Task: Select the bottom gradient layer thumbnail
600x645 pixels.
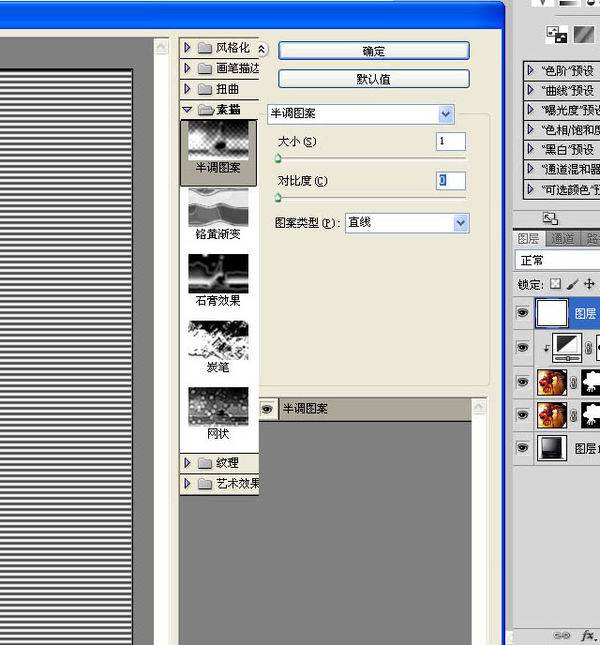Action: 552,448
